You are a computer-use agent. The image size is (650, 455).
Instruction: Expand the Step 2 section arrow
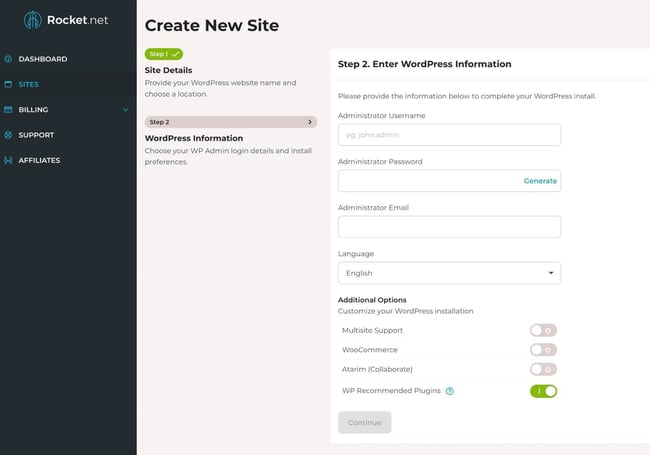pyautogui.click(x=310, y=122)
